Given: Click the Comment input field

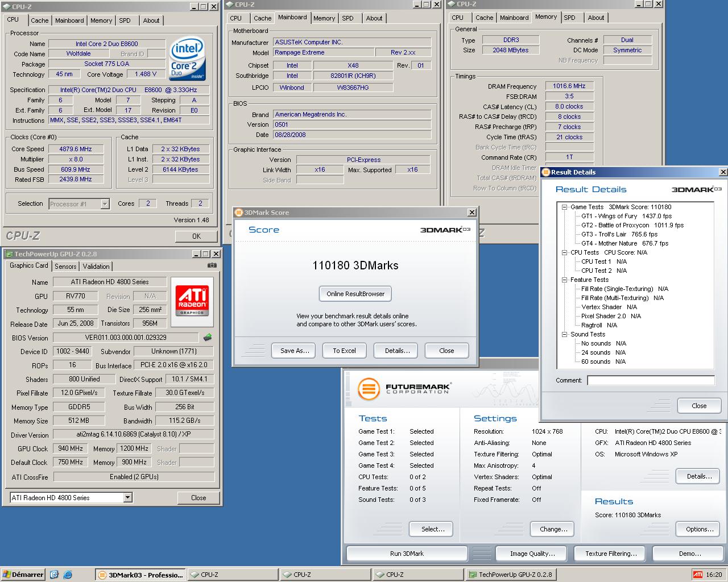Looking at the screenshot, I should tap(651, 380).
